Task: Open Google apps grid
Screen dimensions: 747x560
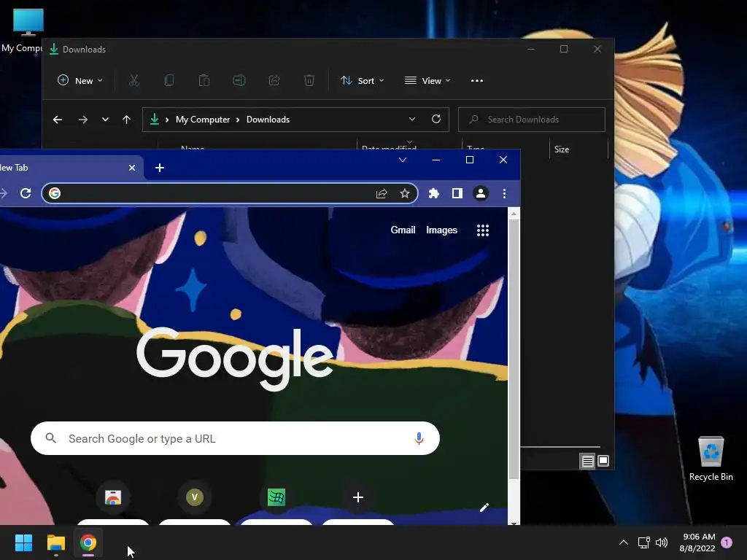Action: [x=483, y=230]
